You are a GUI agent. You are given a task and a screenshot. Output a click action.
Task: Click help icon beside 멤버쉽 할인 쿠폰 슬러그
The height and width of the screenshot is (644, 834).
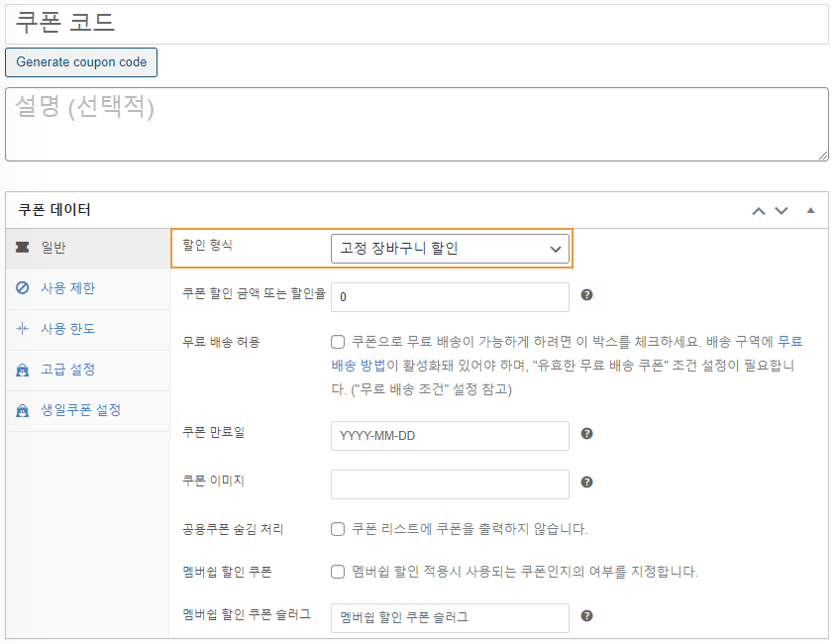tap(586, 616)
